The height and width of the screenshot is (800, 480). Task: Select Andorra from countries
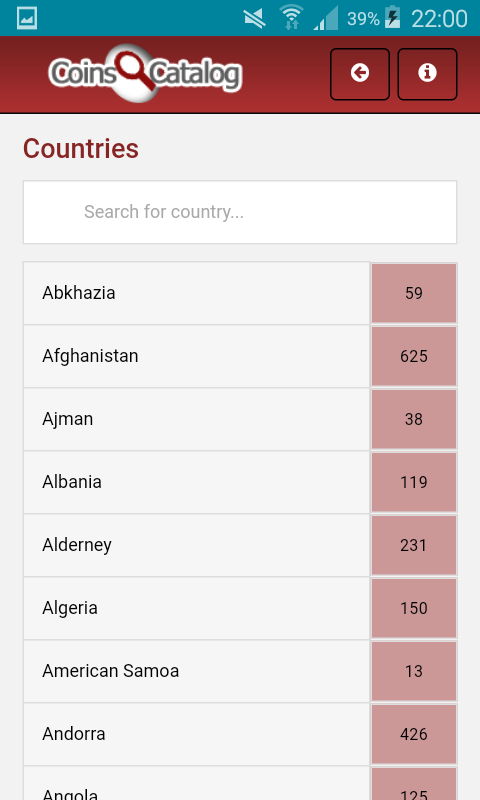[196, 734]
